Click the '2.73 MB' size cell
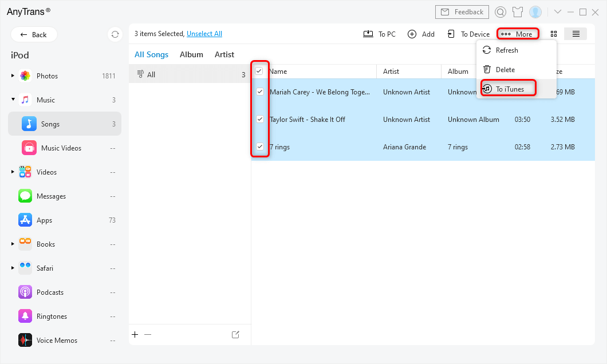607x364 pixels. pyautogui.click(x=562, y=147)
